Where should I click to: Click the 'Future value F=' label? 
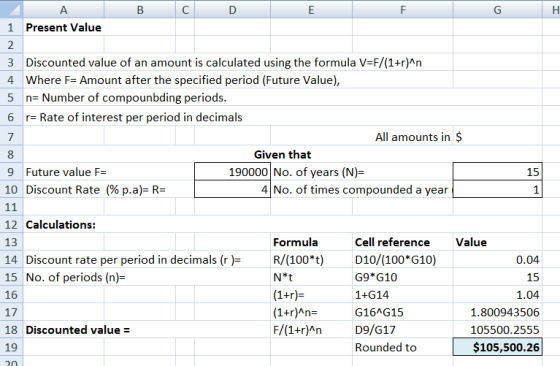click(x=66, y=172)
